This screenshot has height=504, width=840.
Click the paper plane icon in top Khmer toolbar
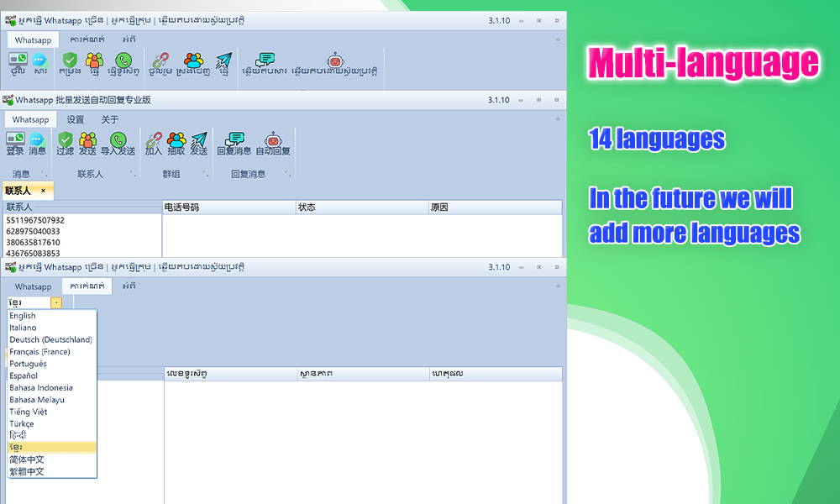click(224, 62)
